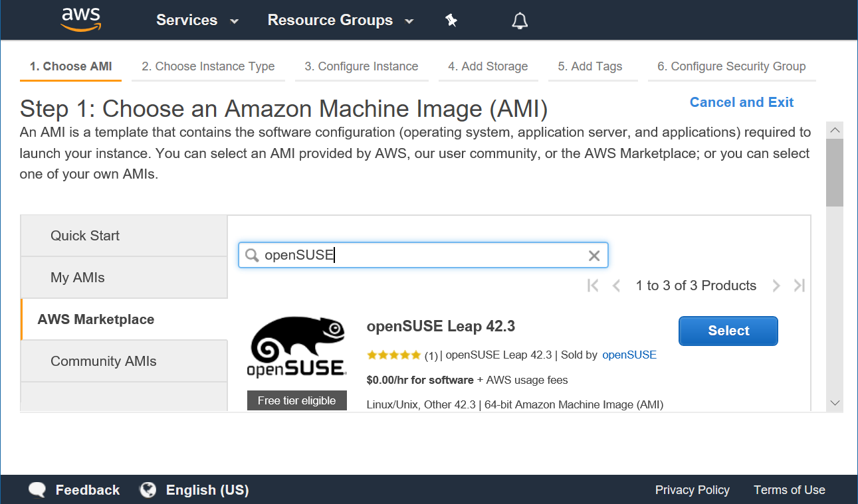The width and height of the screenshot is (858, 504).
Task: Select the openSUSE Leap 42.3 AMI
Action: click(x=728, y=331)
